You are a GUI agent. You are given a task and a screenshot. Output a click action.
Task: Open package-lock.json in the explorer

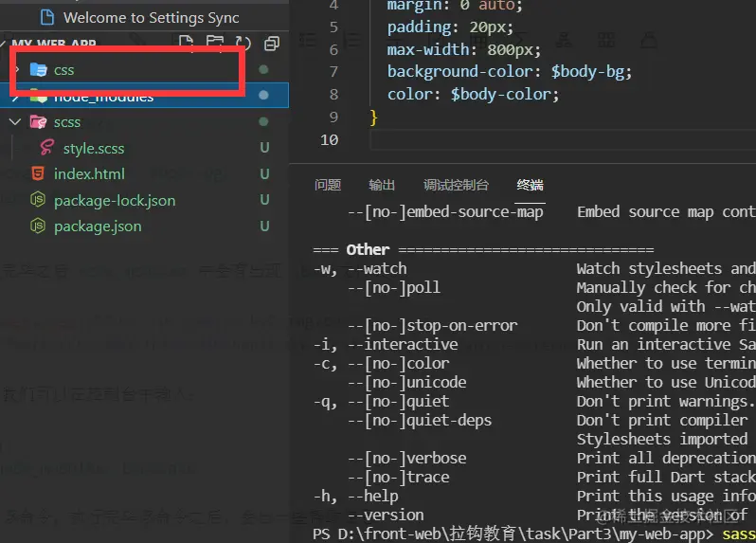tap(115, 201)
